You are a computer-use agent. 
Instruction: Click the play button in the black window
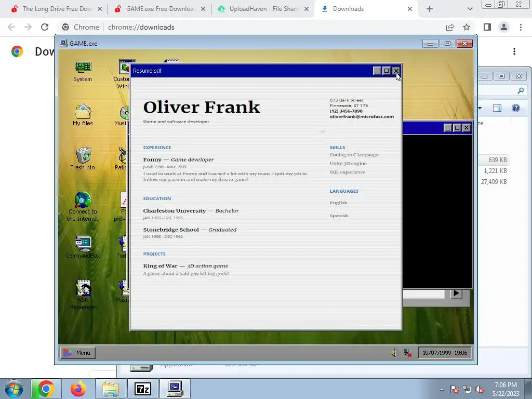tap(456, 294)
